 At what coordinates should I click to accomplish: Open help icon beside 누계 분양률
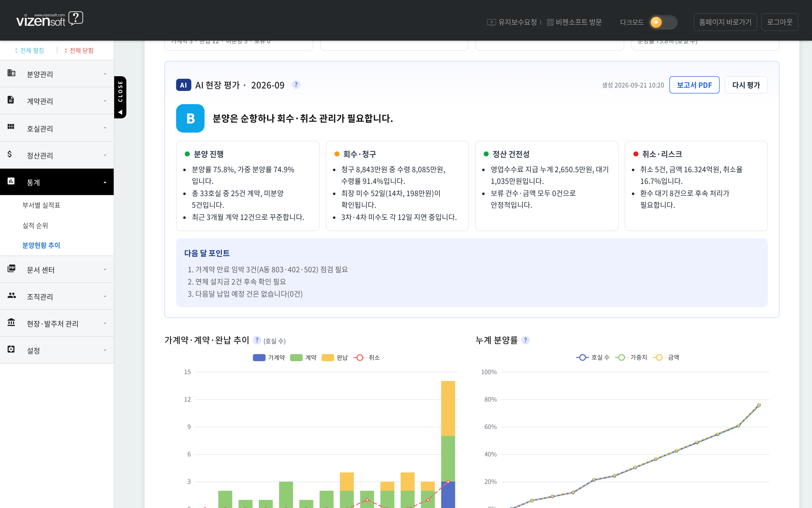[x=526, y=340]
